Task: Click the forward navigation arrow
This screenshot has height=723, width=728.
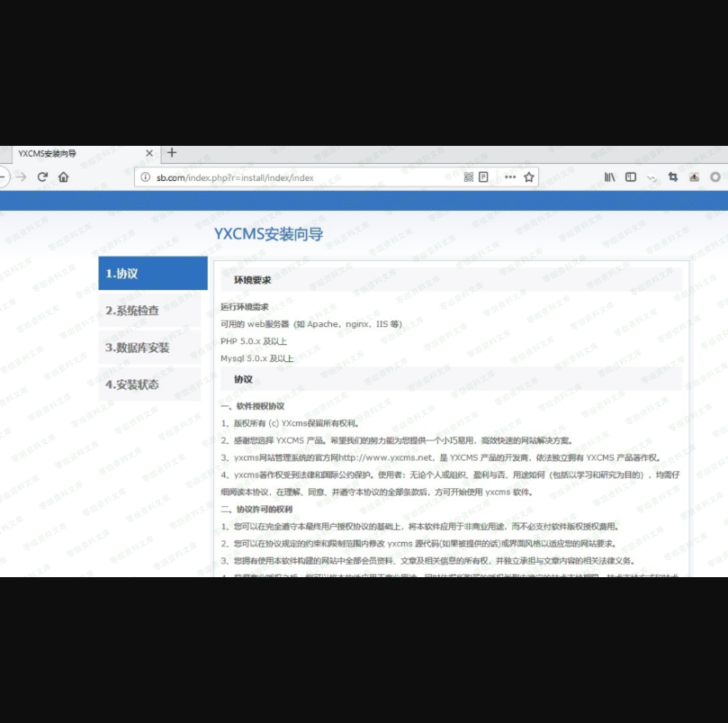Action: [x=21, y=177]
